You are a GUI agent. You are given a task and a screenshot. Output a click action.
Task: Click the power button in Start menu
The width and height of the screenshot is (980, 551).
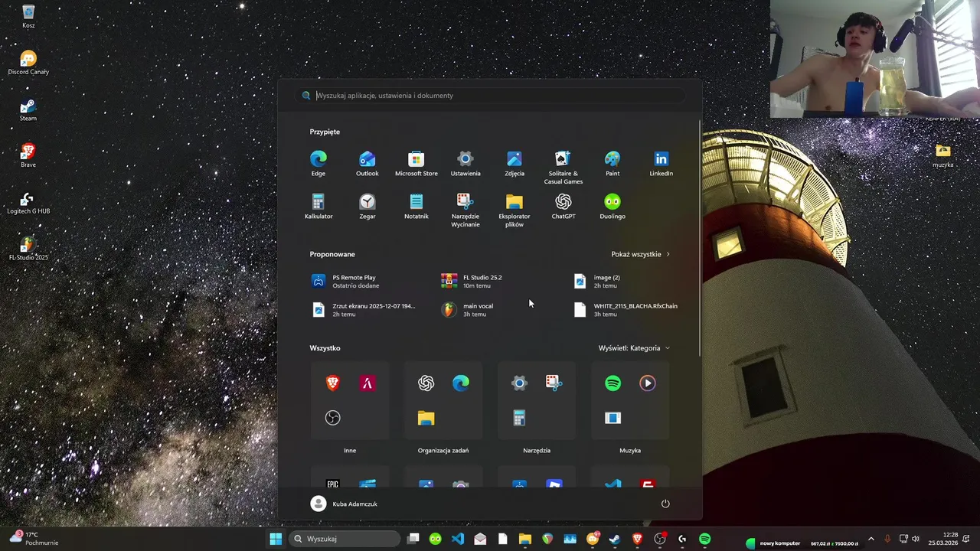pos(665,504)
